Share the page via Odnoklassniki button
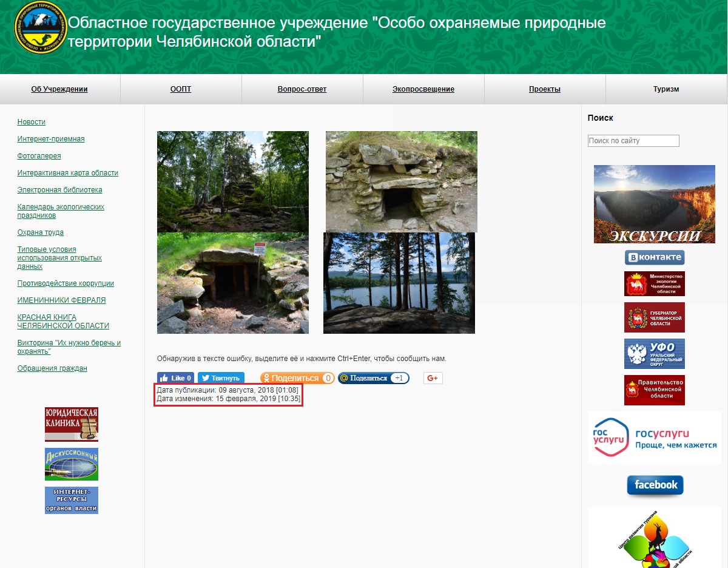The width and height of the screenshot is (728, 568). 297,378
